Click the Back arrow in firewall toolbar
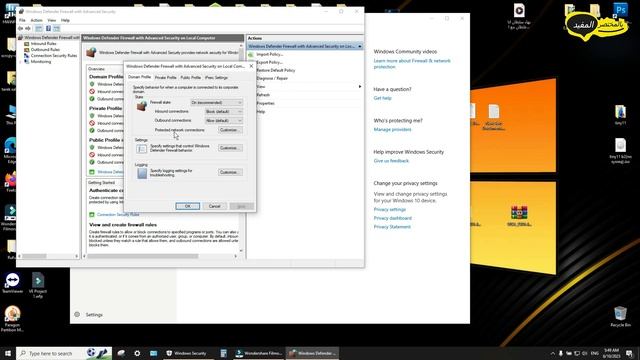The image size is (640, 360). tap(20, 29)
